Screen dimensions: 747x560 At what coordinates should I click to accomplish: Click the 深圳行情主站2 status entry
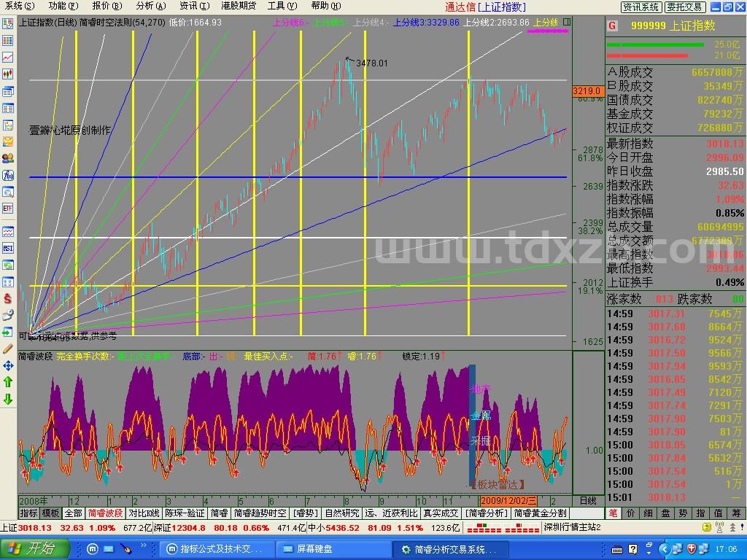[x=572, y=528]
